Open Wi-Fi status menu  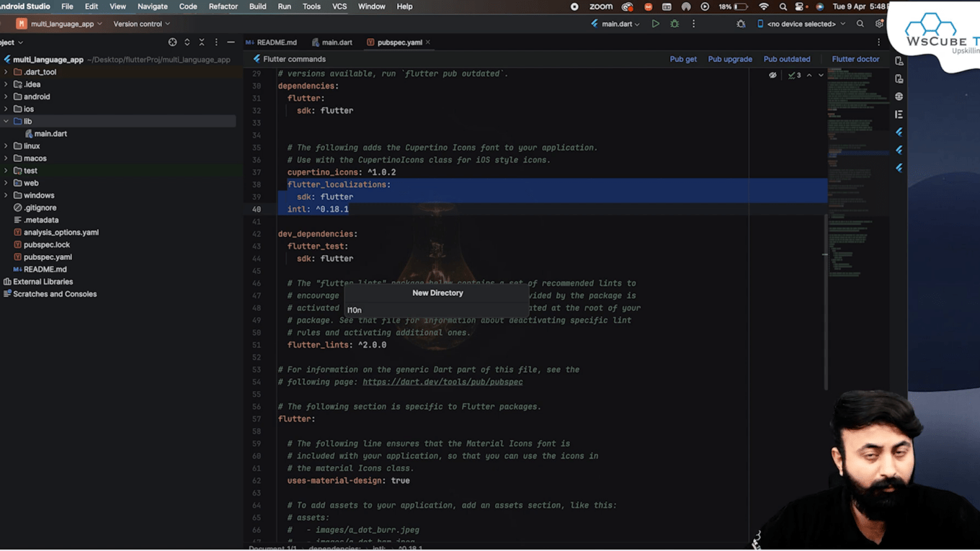click(764, 6)
